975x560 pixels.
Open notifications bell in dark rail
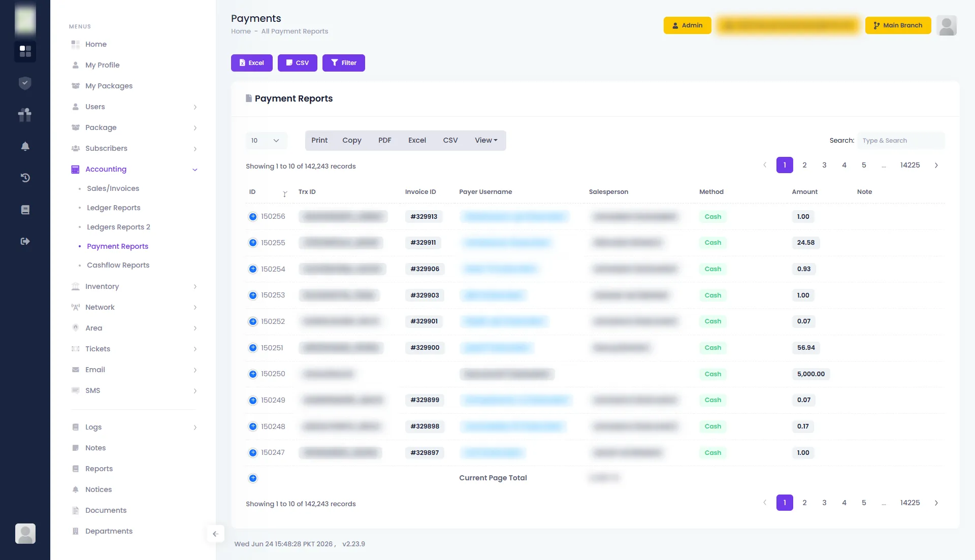point(25,146)
